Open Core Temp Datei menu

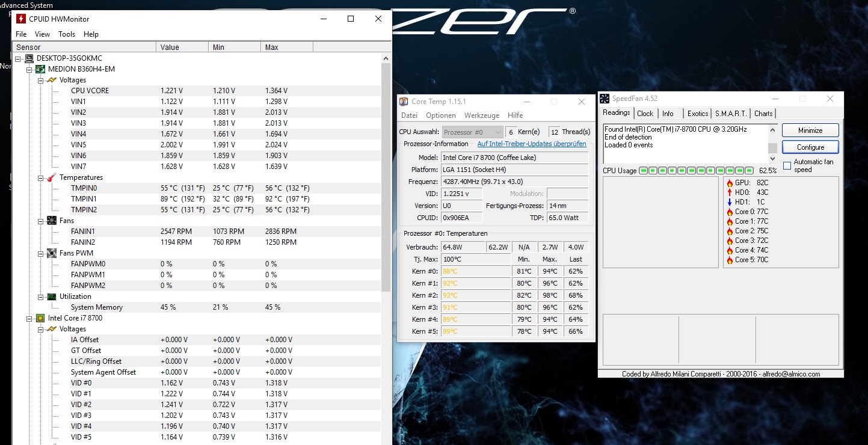(x=409, y=115)
